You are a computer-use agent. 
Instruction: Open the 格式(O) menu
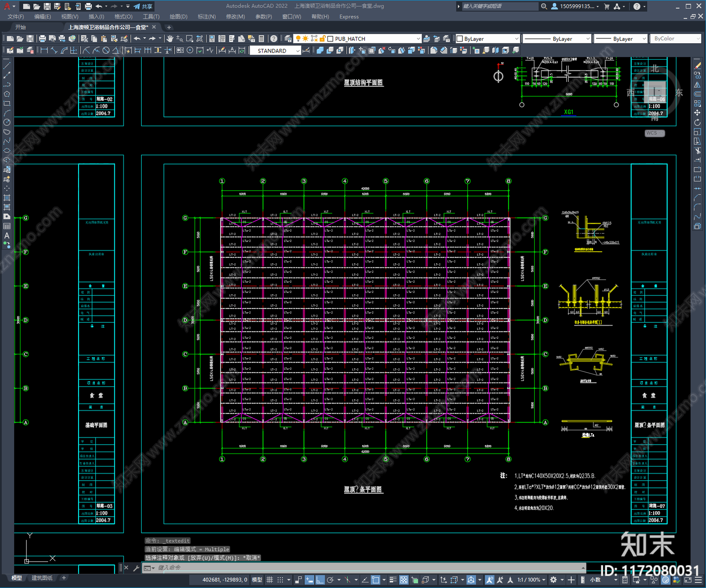pos(124,17)
